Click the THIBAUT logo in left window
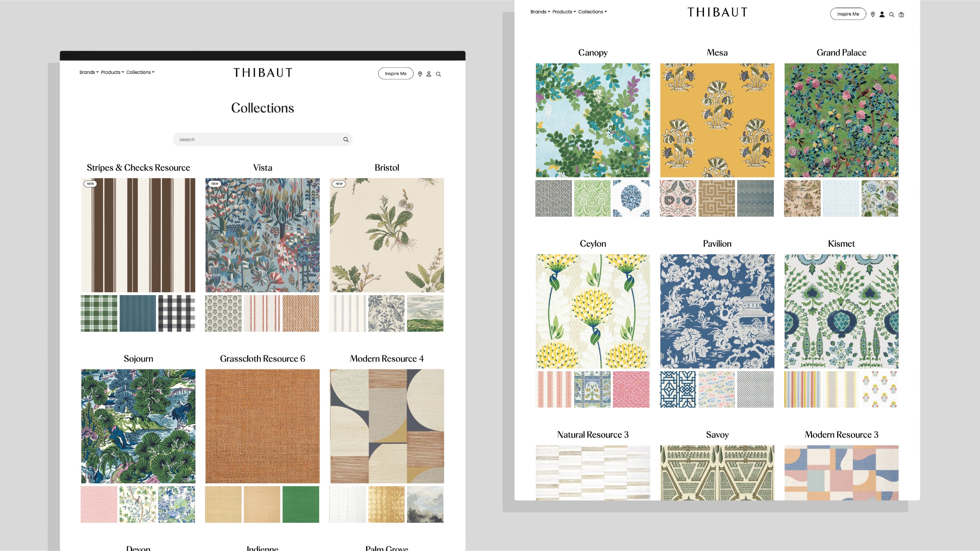 pos(263,73)
